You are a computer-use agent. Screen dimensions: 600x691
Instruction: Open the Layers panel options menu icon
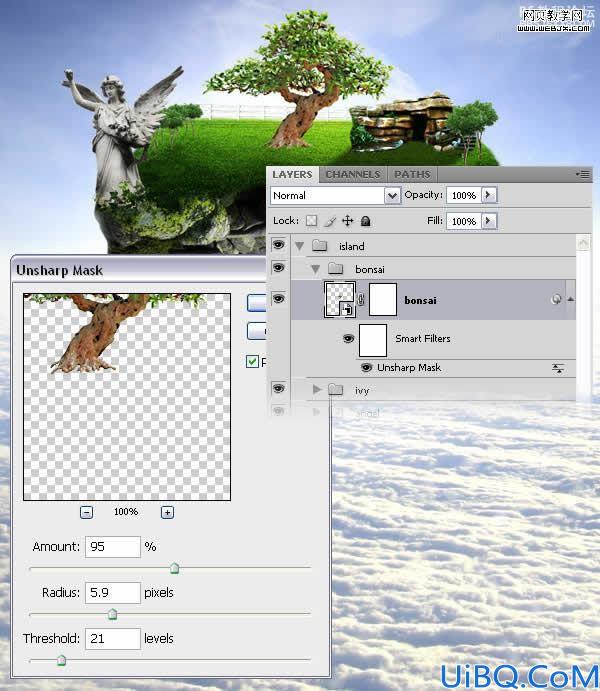583,174
